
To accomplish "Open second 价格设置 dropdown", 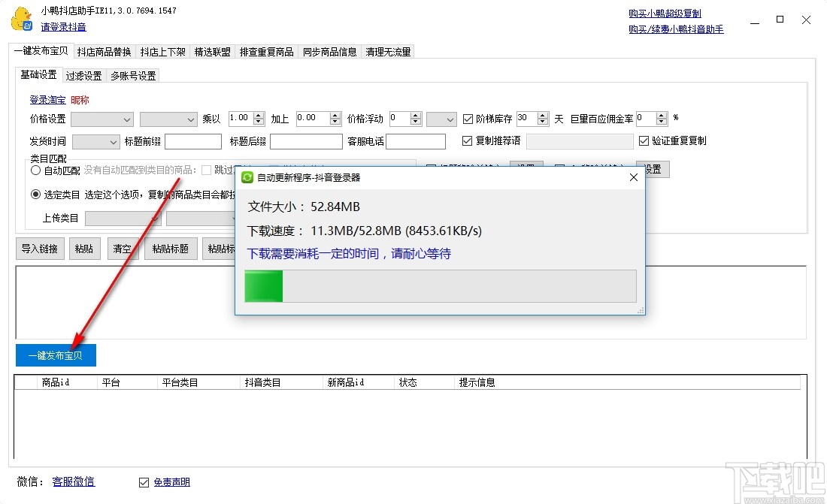I will tap(168, 119).
